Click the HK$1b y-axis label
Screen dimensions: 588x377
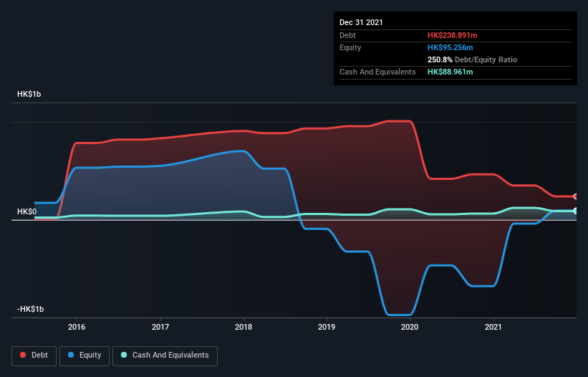pos(29,94)
